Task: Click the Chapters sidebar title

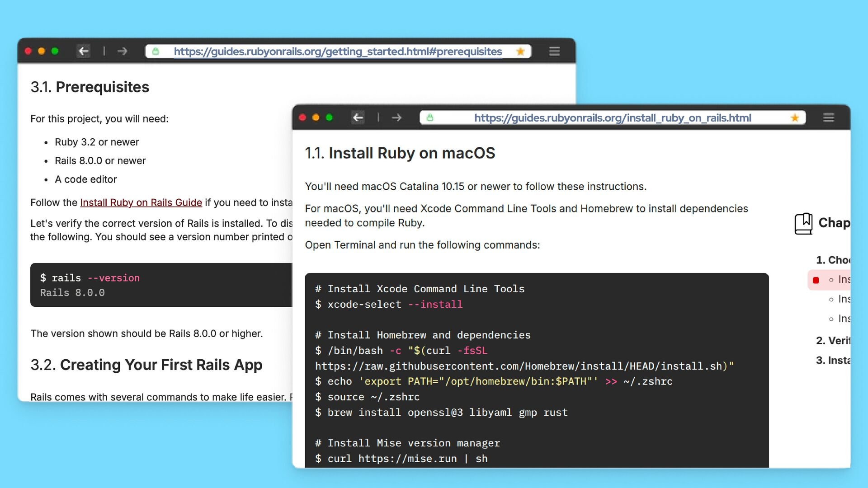Action: (834, 223)
